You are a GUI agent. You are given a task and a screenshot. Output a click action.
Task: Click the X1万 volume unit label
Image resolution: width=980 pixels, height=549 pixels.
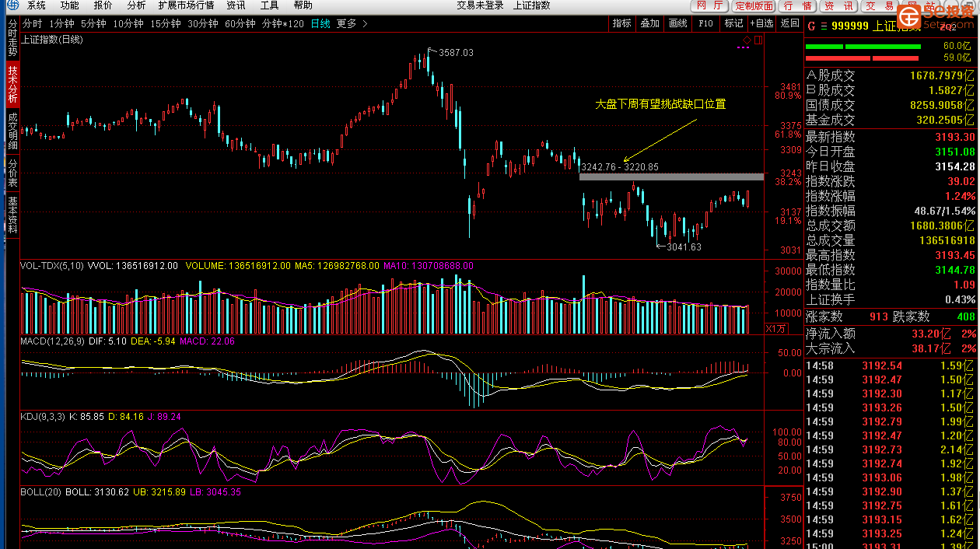pyautogui.click(x=776, y=329)
